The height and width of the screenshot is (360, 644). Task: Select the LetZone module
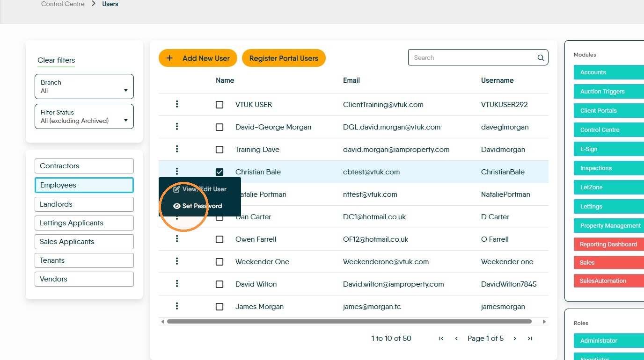(609, 187)
